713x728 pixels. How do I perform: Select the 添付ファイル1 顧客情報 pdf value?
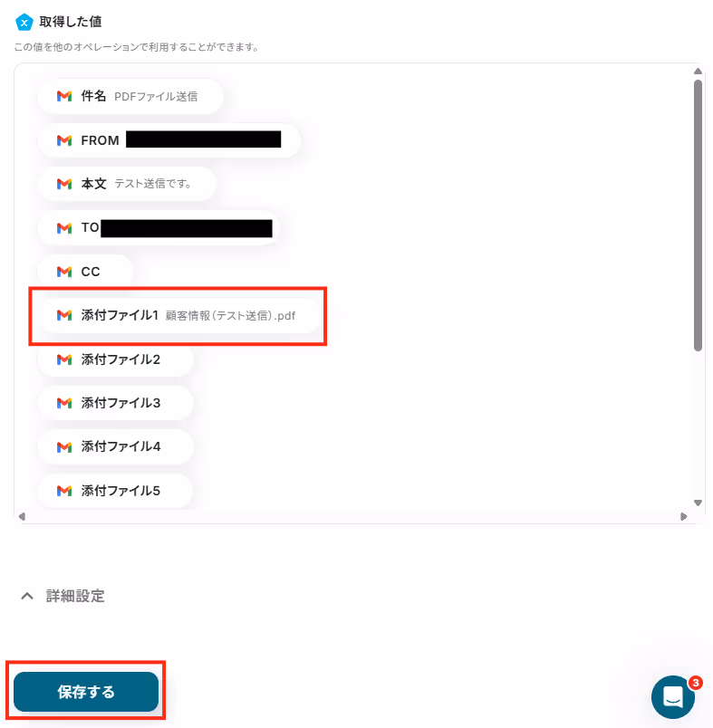click(x=179, y=315)
